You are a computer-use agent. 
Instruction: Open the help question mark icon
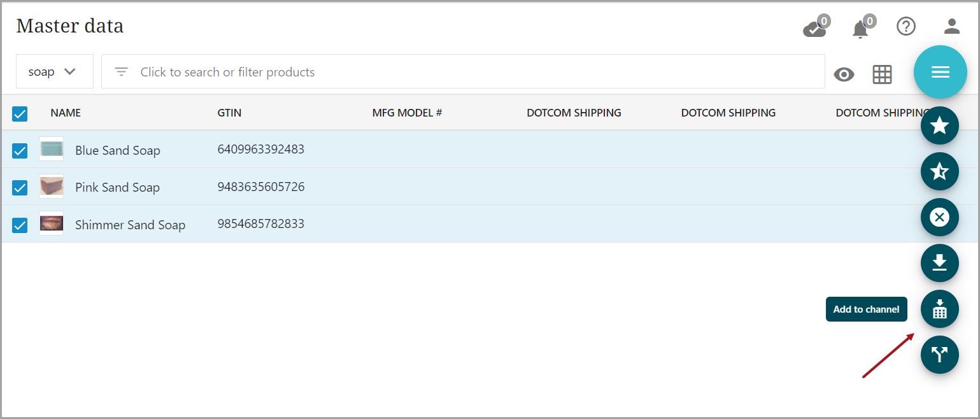pos(905,26)
